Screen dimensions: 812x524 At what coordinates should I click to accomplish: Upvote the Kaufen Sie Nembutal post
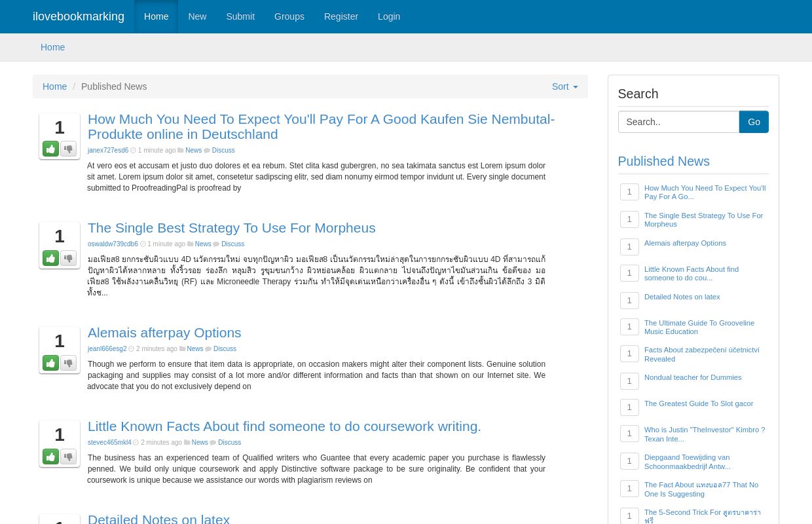click(50, 149)
